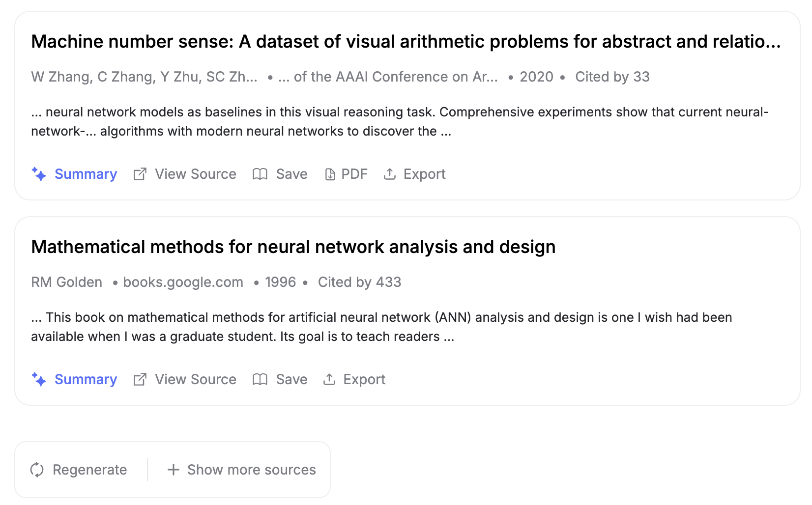Screen dimensions: 812x505
Task: Click the Regenerate circular arrow icon
Action: point(37,470)
